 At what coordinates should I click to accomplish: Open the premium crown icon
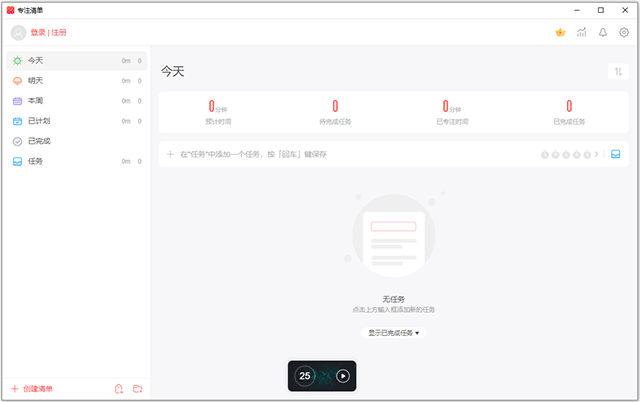point(560,32)
